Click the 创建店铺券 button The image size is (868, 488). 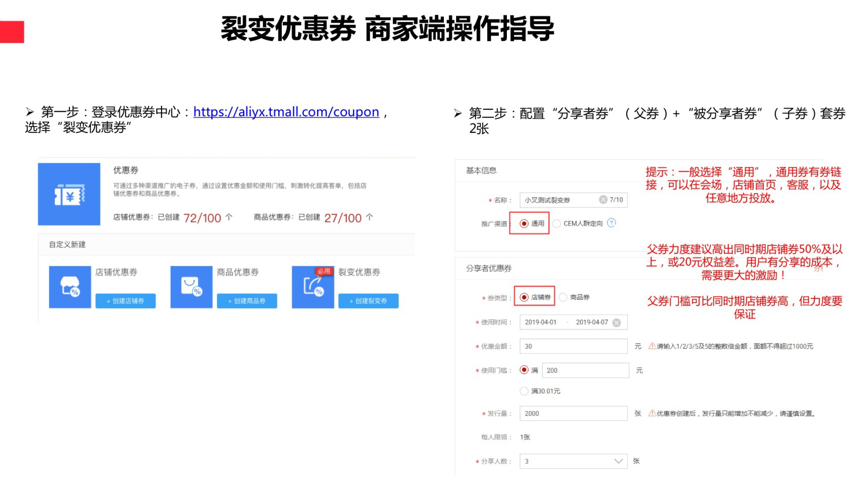(126, 301)
